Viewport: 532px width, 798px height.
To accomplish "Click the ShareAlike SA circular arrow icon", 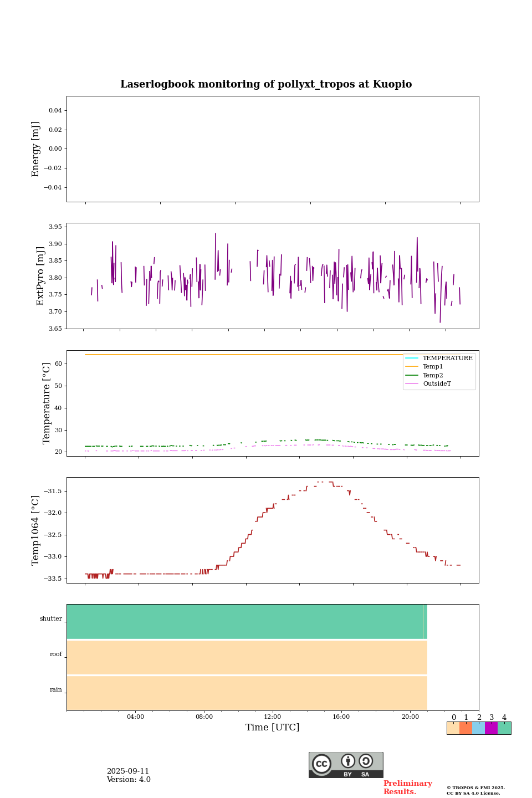I will (x=366, y=761).
